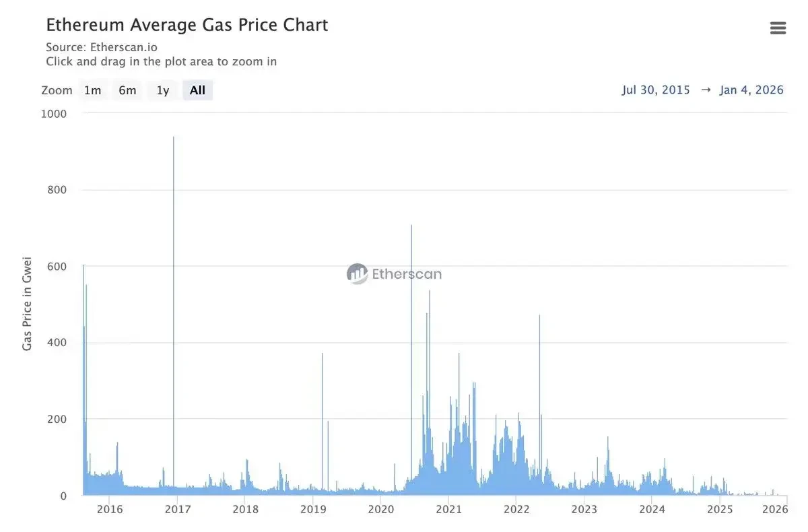
Task: Select the All zoom range
Action: point(197,90)
